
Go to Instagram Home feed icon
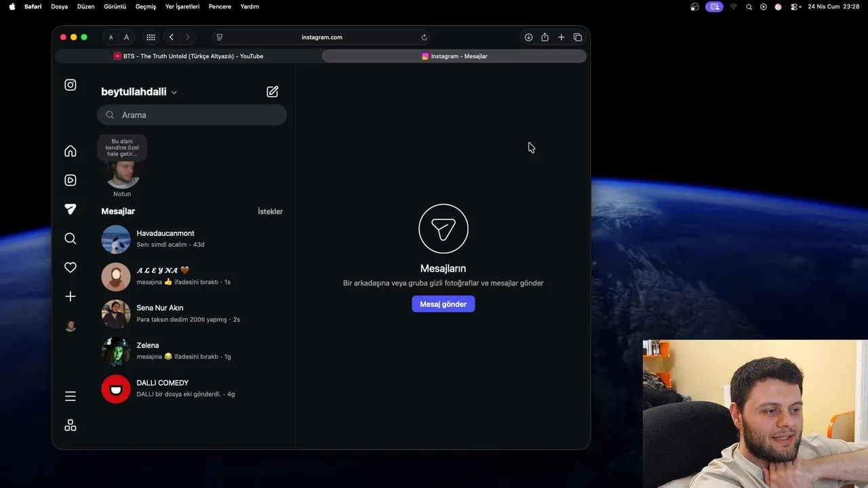(71, 151)
